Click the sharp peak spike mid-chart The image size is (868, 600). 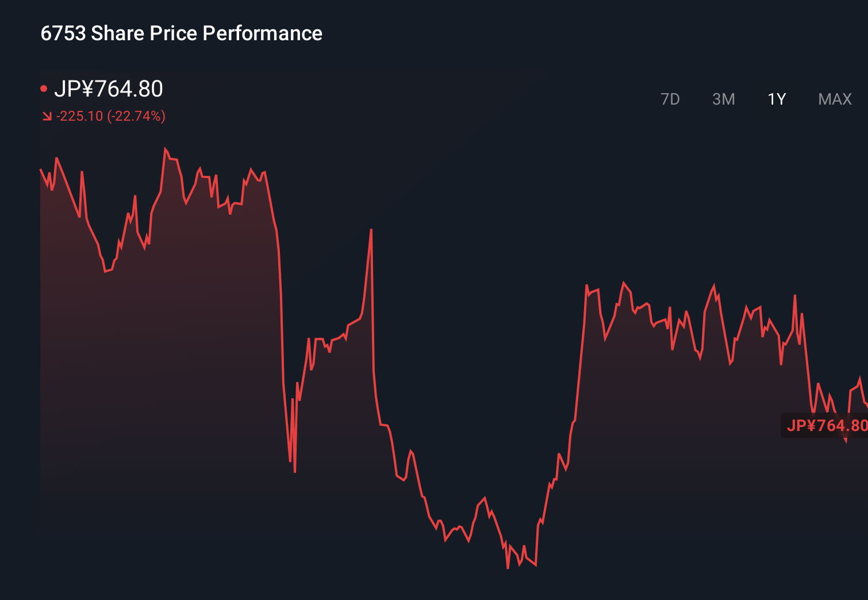click(x=371, y=230)
